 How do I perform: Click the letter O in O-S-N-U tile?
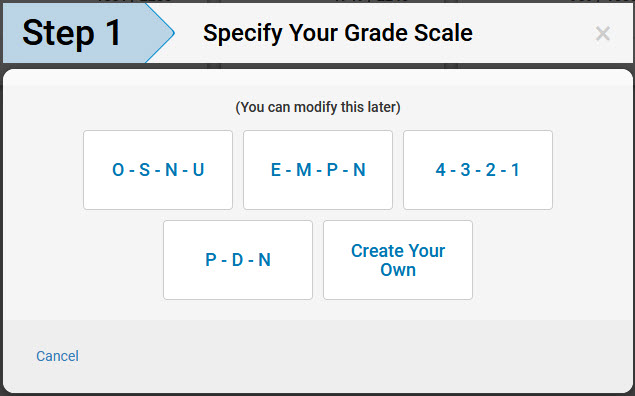click(x=118, y=170)
